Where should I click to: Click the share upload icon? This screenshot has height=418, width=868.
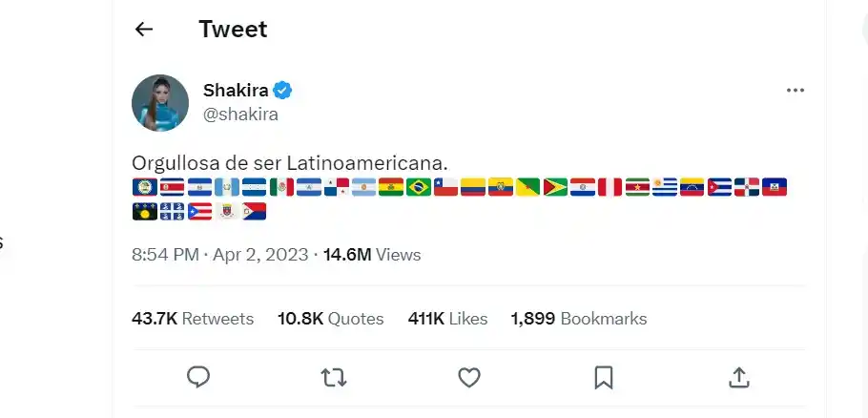click(x=739, y=378)
